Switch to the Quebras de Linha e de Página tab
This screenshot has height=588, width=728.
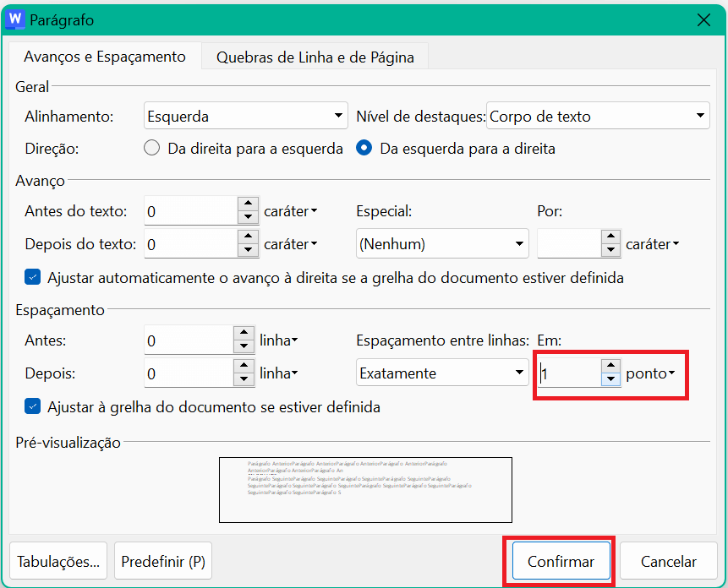pyautogui.click(x=315, y=57)
